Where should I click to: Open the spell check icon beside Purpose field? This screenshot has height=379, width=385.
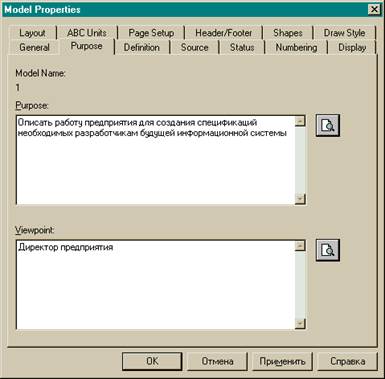point(328,126)
